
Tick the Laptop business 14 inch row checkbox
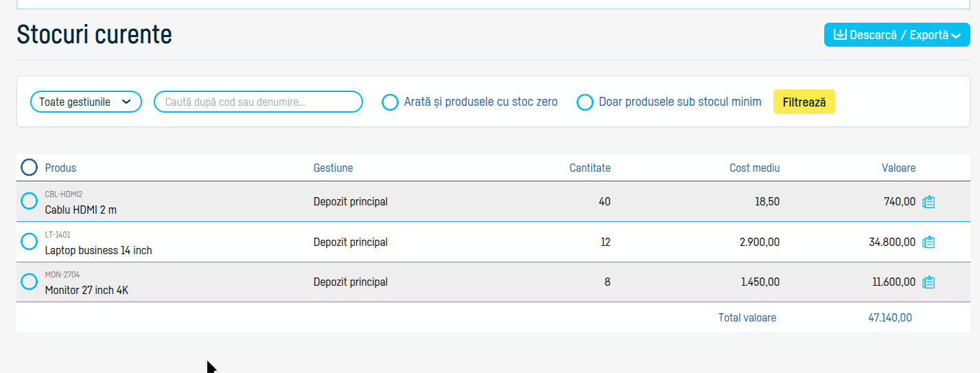[29, 242]
